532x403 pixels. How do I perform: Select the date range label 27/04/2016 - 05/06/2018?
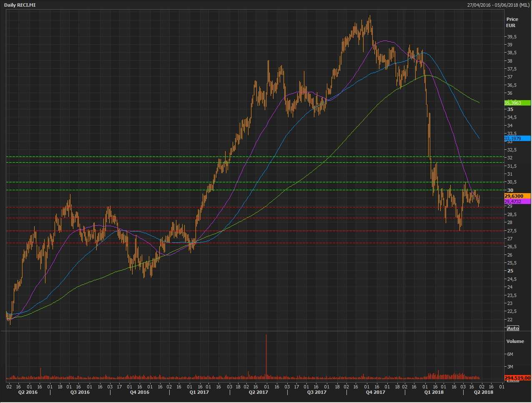[x=498, y=5]
